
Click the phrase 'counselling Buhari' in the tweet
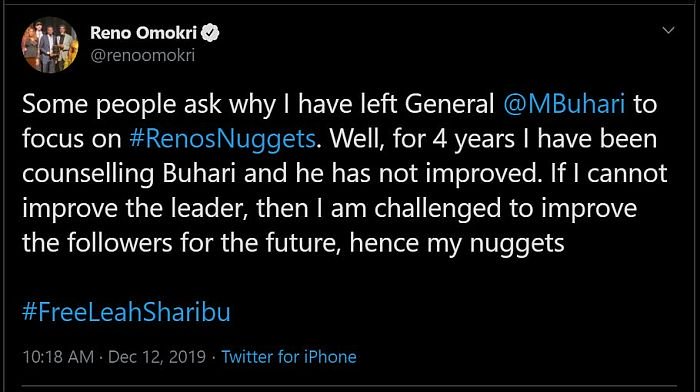(129, 173)
